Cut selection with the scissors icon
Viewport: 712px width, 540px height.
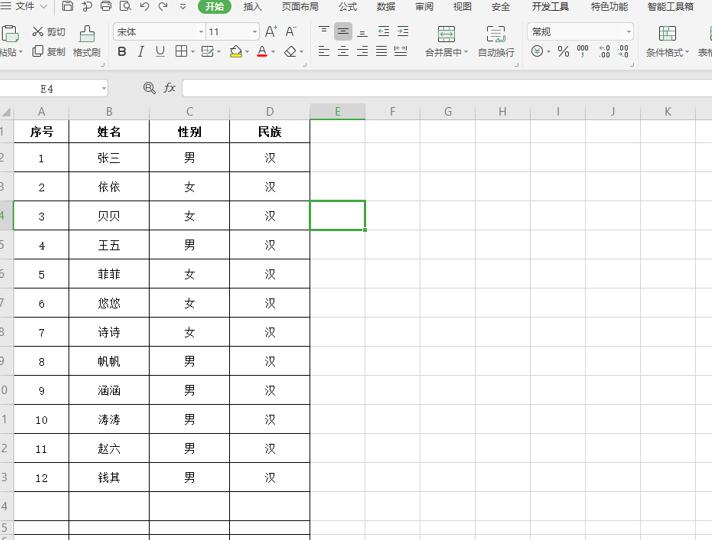pyautogui.click(x=38, y=31)
